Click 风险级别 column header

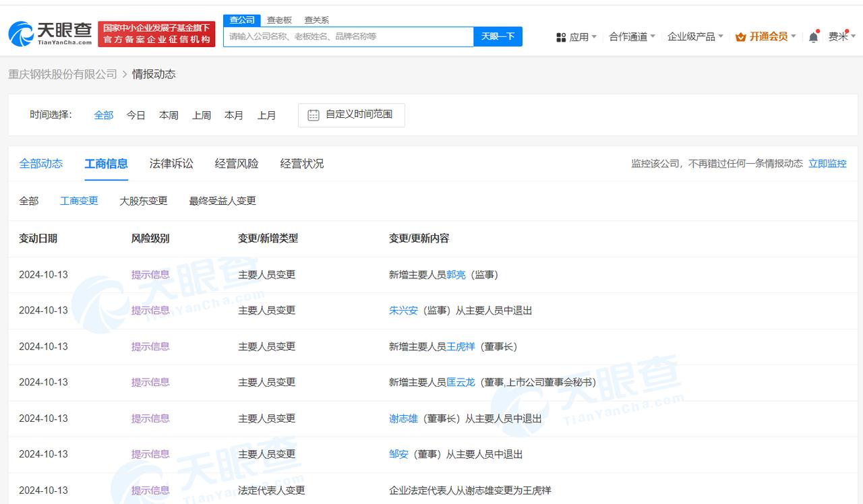[x=150, y=239]
